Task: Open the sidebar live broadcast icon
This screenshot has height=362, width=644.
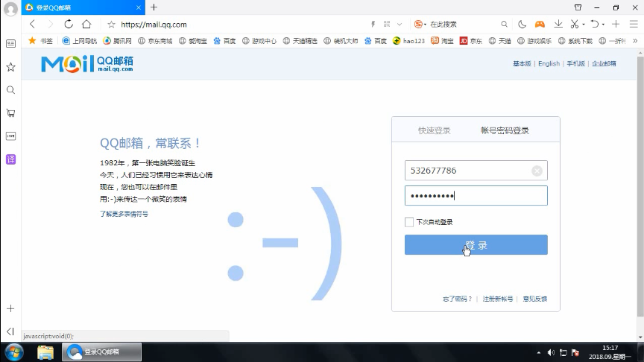Action: point(10,136)
